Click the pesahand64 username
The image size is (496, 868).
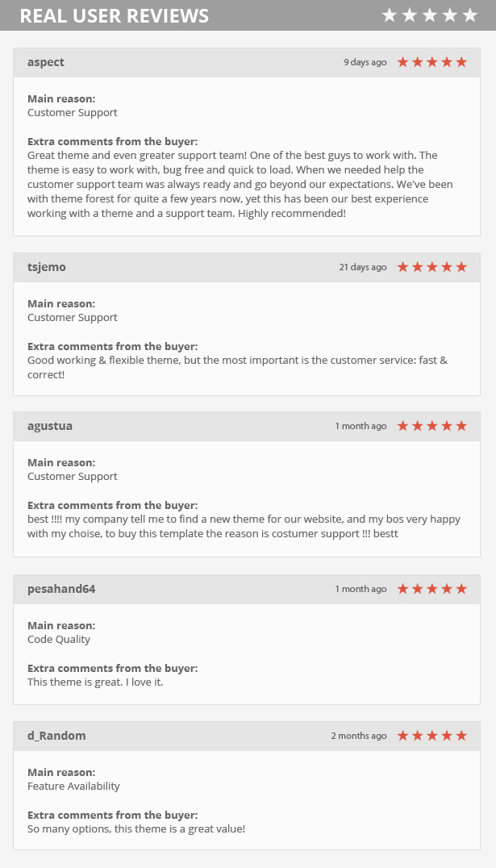(x=61, y=589)
